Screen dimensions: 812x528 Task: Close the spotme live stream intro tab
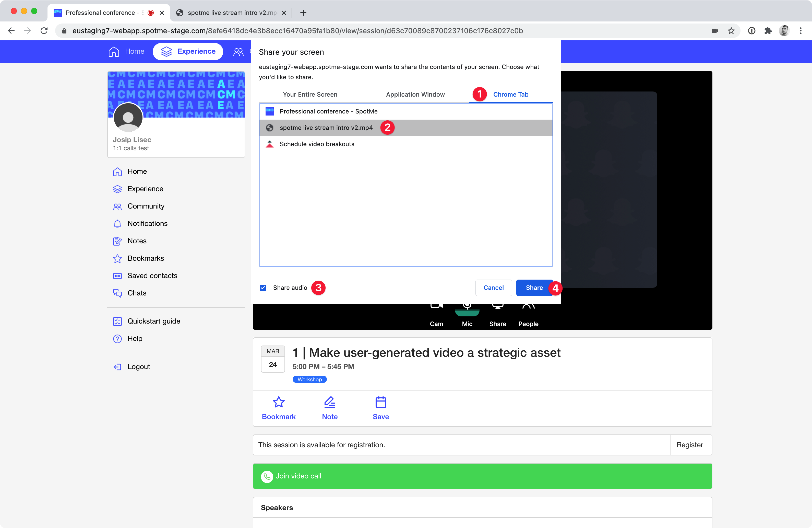point(284,13)
